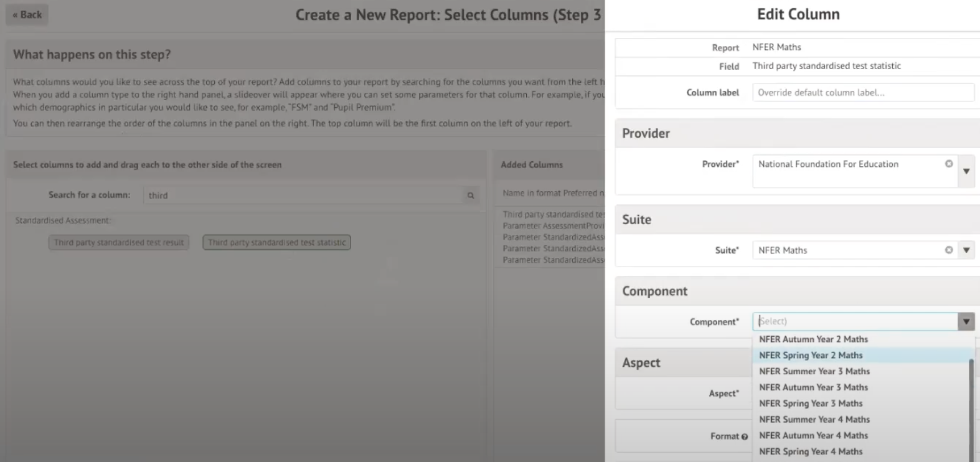This screenshot has height=462, width=980.
Task: Choose NFER Summer Year 3 Maths
Action: [x=814, y=371]
